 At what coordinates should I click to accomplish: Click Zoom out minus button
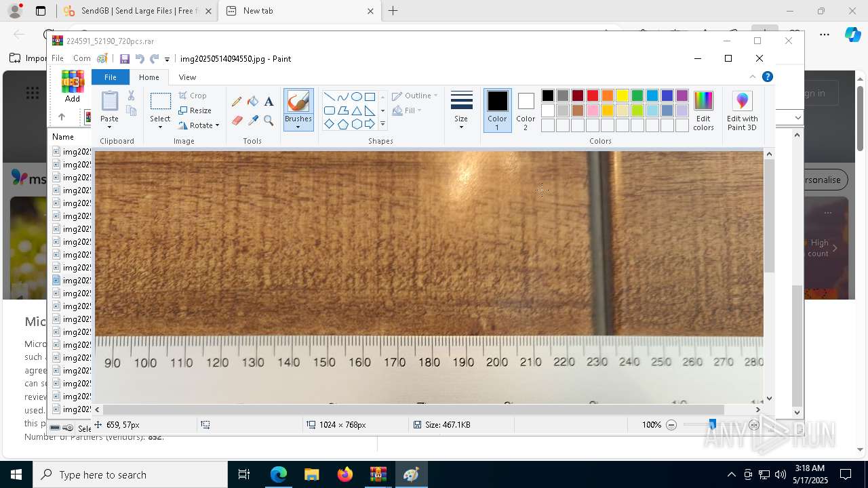[671, 425]
